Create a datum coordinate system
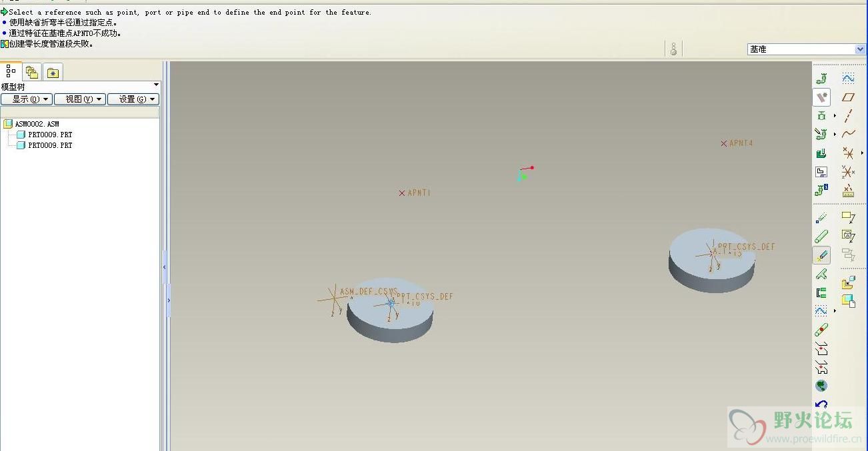Viewport: 868px width, 451px height. click(x=848, y=172)
